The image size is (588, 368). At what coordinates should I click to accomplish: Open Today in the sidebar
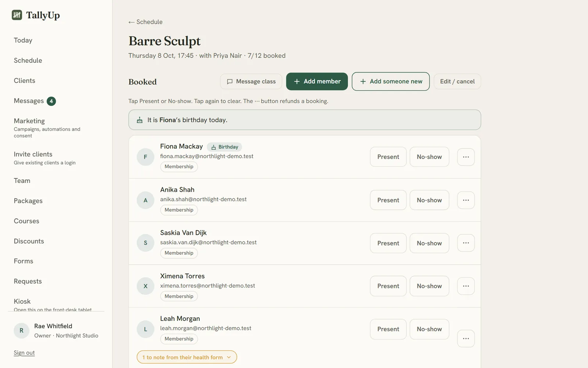point(23,40)
